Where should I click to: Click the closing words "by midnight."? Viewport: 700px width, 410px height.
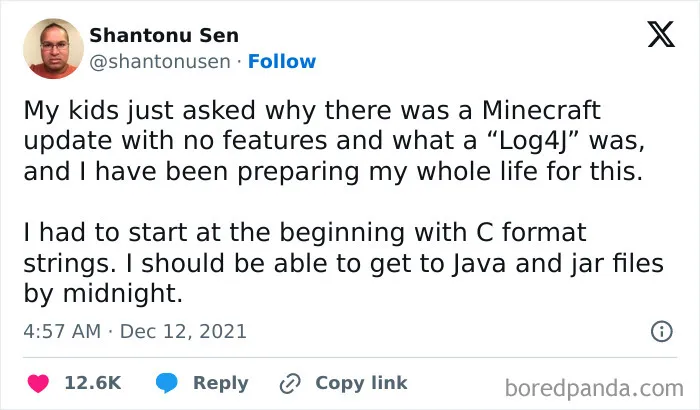coord(103,293)
